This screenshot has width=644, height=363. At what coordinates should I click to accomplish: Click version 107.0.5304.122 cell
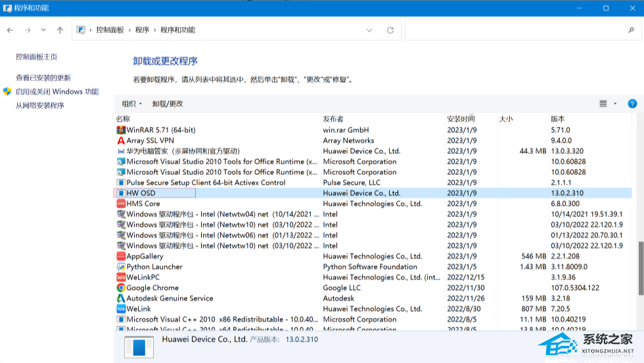(575, 288)
